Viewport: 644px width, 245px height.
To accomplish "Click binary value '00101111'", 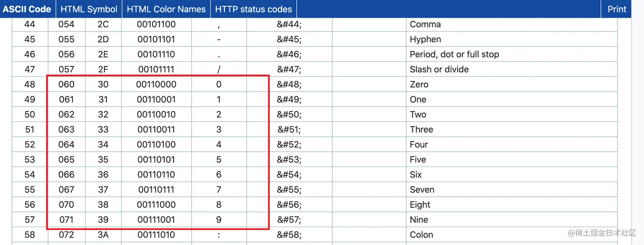I will [156, 69].
